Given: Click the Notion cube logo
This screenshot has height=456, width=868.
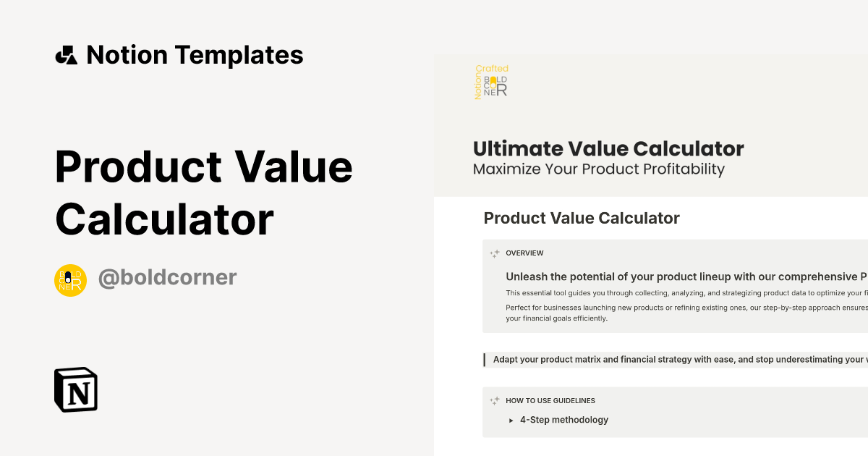Looking at the screenshot, I should (76, 389).
